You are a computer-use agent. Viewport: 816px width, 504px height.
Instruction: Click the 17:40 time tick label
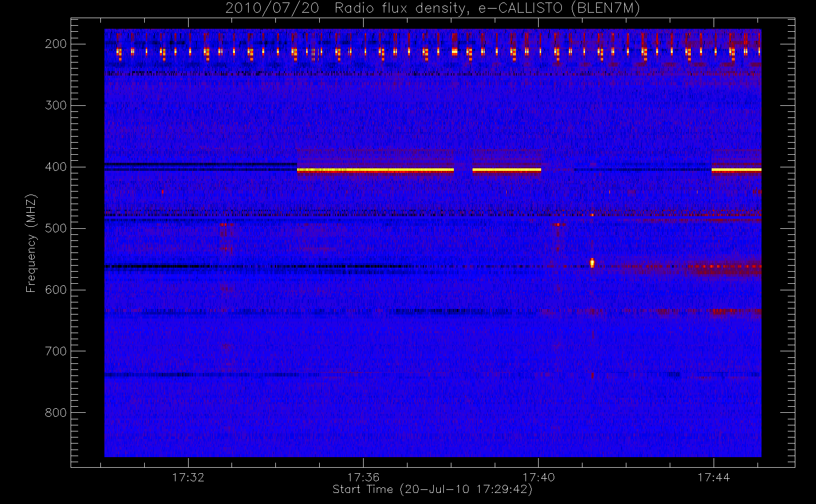(x=539, y=477)
